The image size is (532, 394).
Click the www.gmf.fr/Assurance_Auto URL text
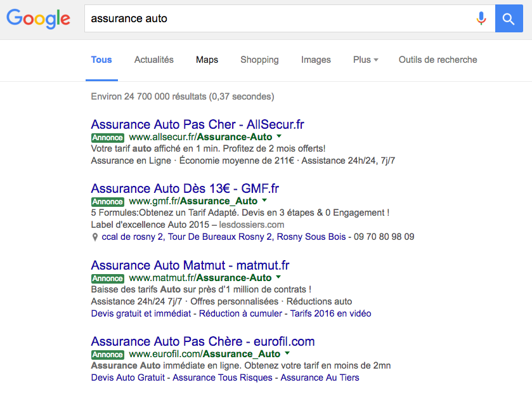pos(193,201)
